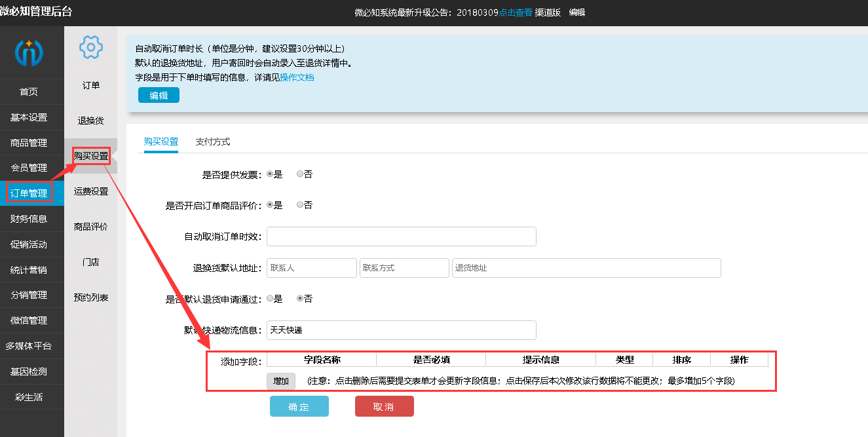Click 点击查看 announcement link
868x437 pixels.
point(516,12)
